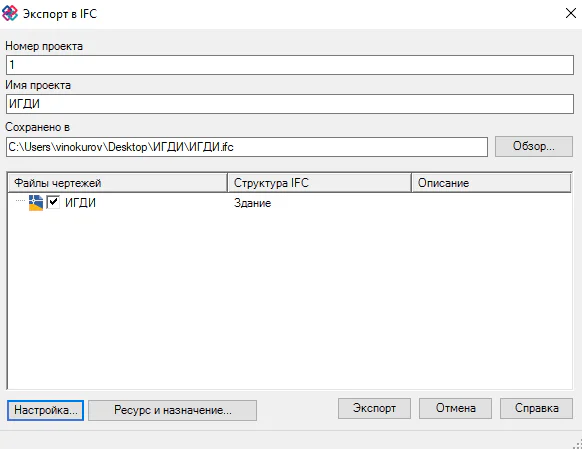Open Ресурс и назначение dialog
Image resolution: width=582 pixels, height=449 pixels.
point(173,410)
